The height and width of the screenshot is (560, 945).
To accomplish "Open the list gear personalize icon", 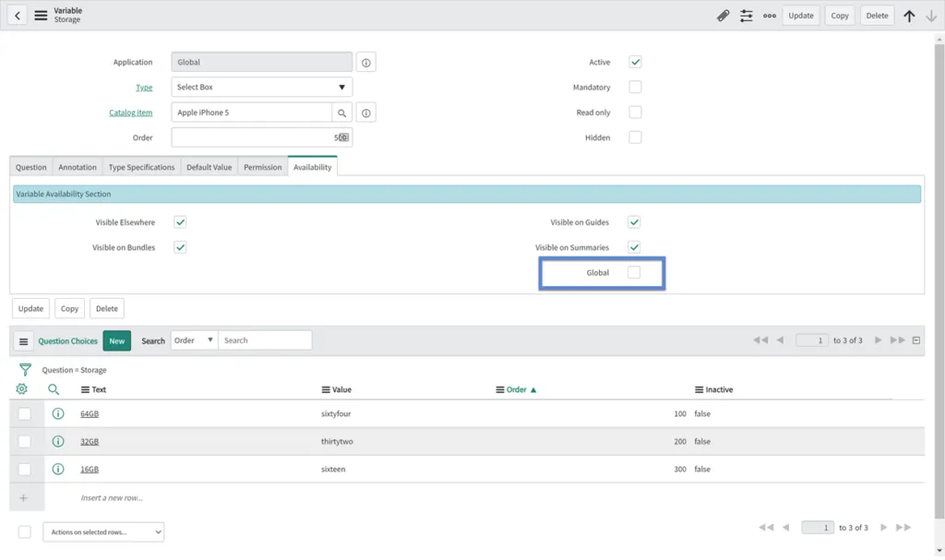I will (x=22, y=389).
